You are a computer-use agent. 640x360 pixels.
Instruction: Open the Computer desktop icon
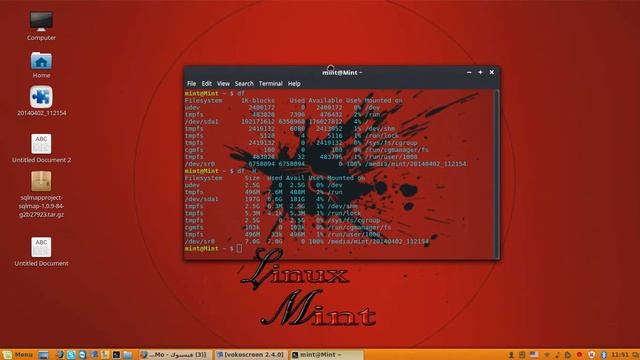coord(41,22)
